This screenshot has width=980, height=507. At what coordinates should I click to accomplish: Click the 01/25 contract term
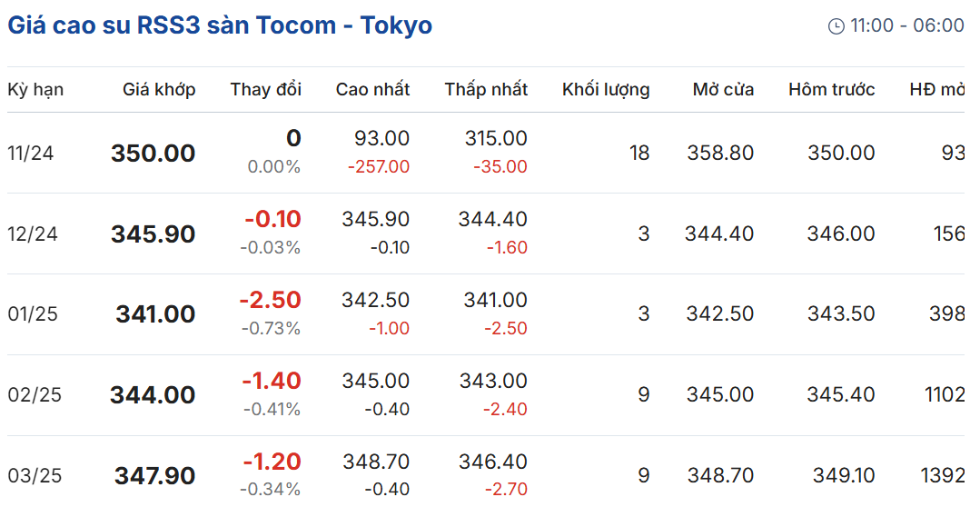33,313
